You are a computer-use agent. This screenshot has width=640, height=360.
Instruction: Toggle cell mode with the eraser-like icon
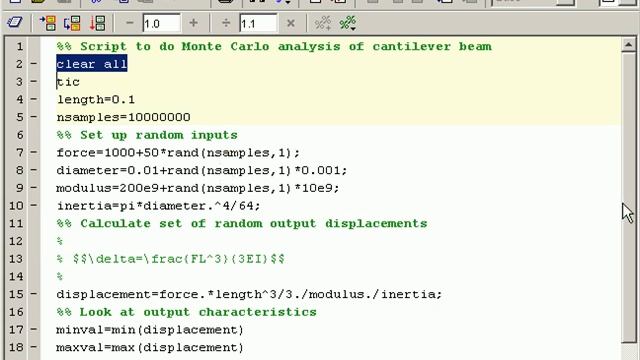point(15,22)
